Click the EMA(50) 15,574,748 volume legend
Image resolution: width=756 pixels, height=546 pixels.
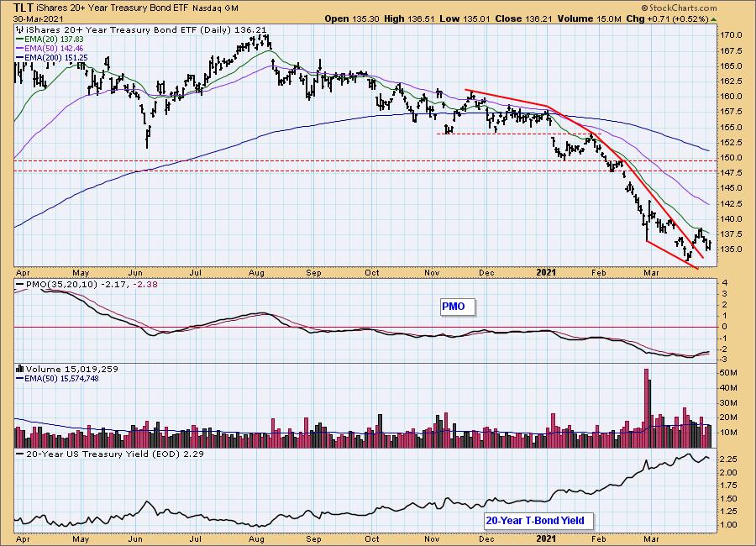[57, 379]
